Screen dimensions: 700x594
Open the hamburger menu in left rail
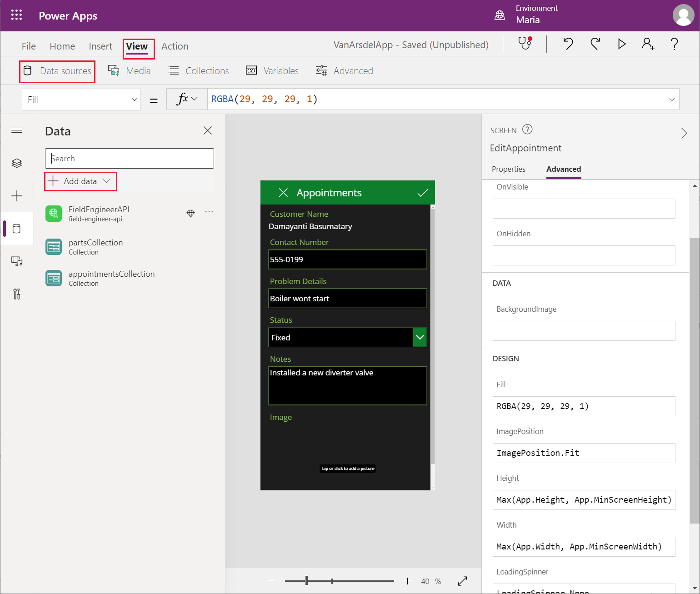(17, 130)
